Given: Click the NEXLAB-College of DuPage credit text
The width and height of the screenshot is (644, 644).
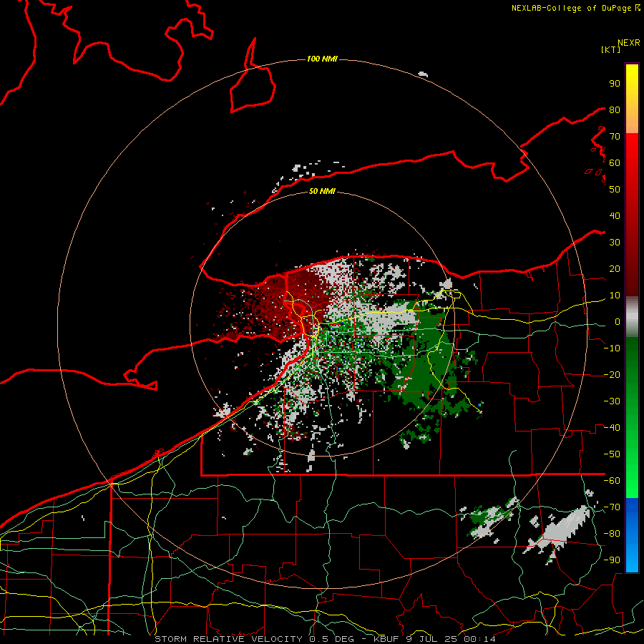Looking at the screenshot, I should coord(571,8).
